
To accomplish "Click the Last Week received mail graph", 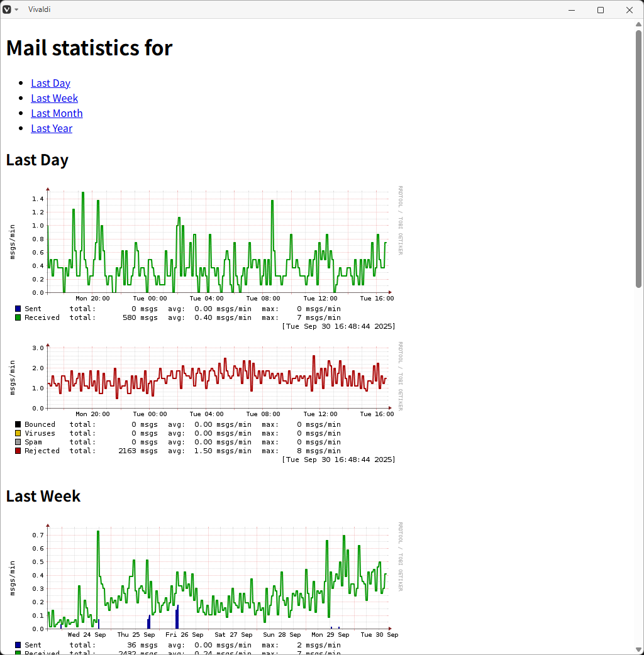I will 205,588.
